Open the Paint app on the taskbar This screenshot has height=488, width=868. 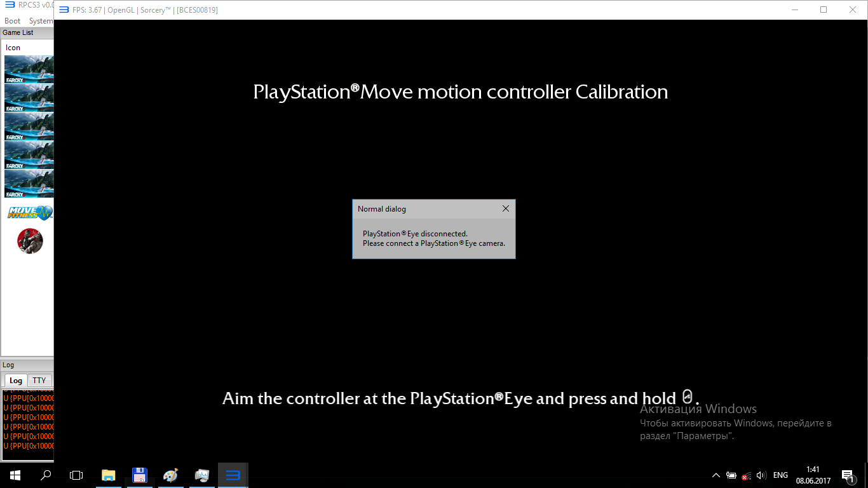point(171,475)
